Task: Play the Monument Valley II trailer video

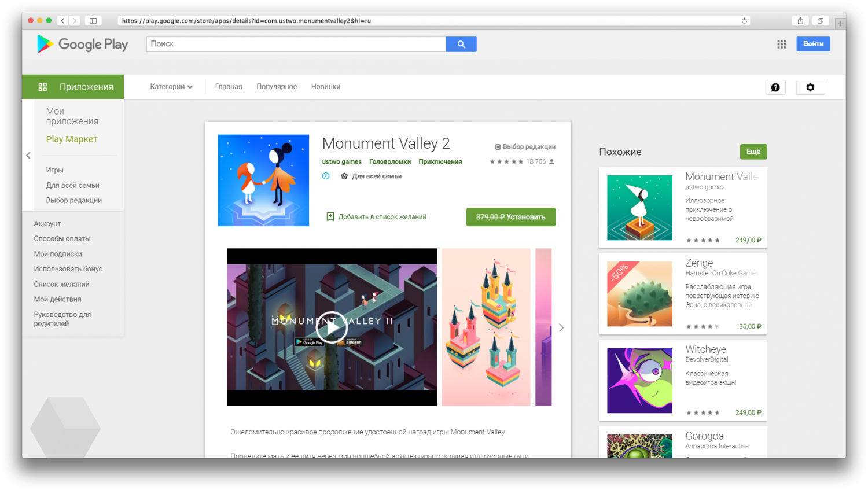Action: (332, 327)
